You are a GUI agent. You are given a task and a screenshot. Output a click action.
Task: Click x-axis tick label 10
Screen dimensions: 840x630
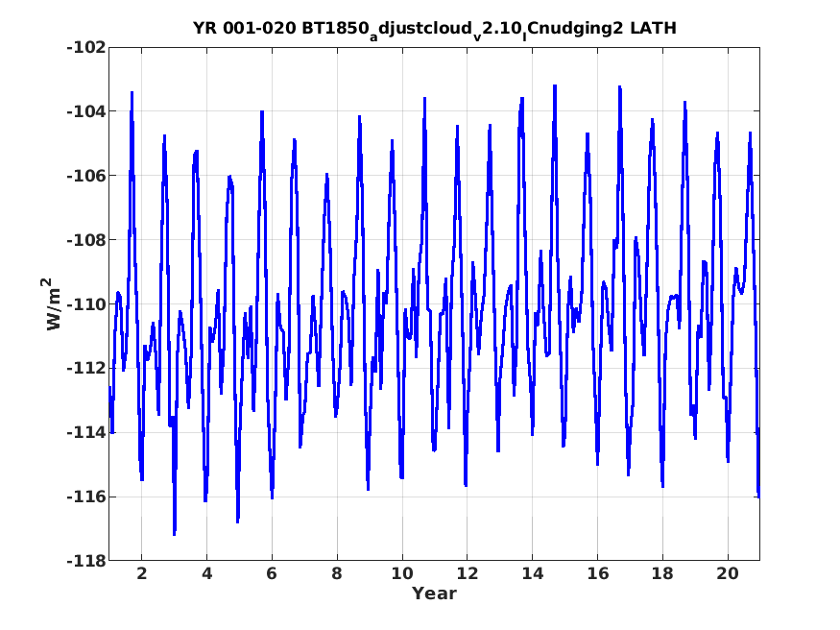402,573
